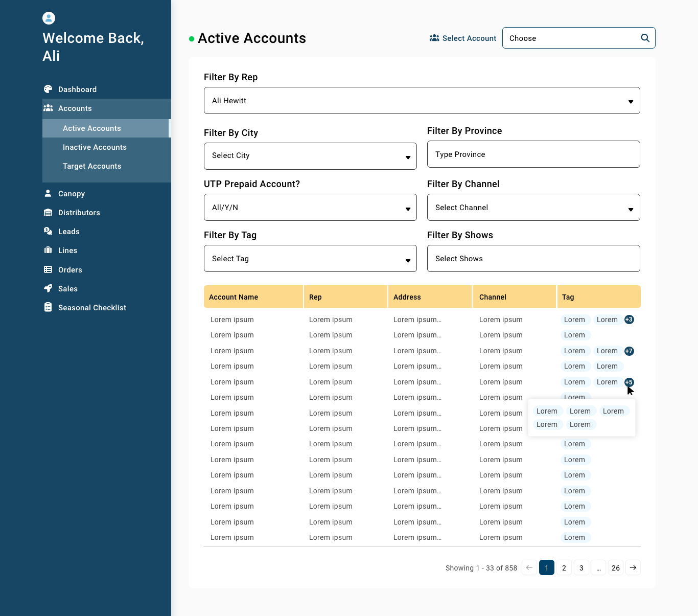Click the Select Shows input field
The width and height of the screenshot is (698, 616).
[533, 258]
